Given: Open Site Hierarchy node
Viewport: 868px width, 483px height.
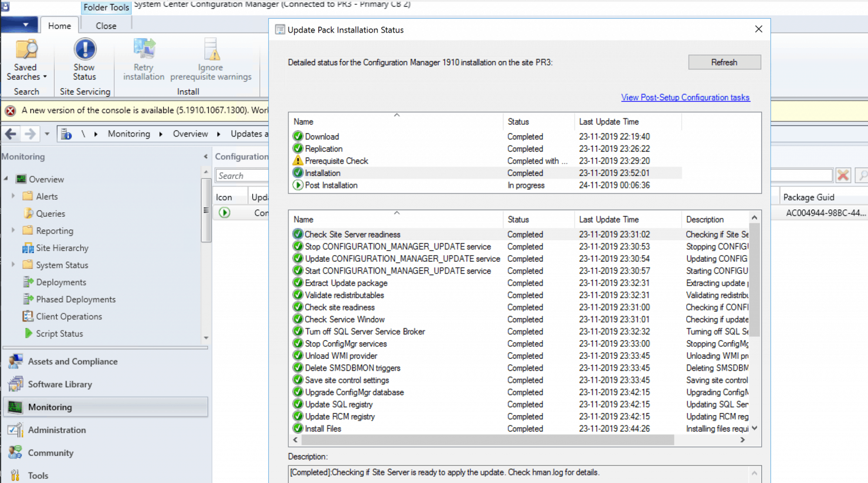Looking at the screenshot, I should [x=62, y=248].
